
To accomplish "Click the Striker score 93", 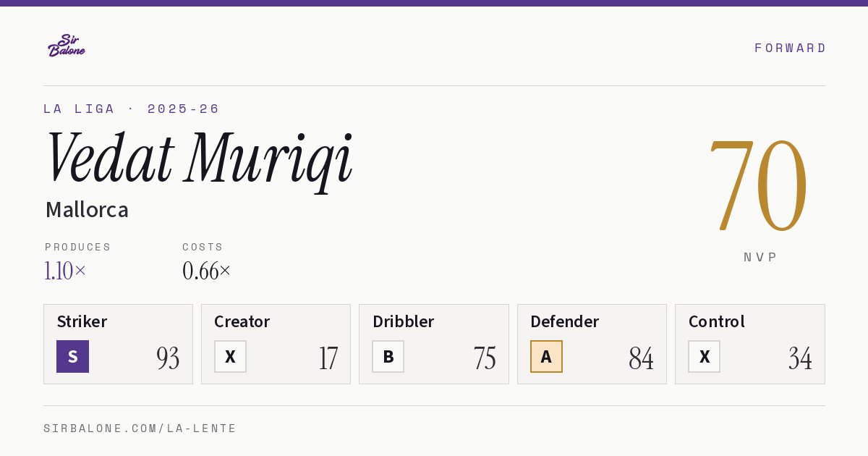I will click(x=168, y=358).
